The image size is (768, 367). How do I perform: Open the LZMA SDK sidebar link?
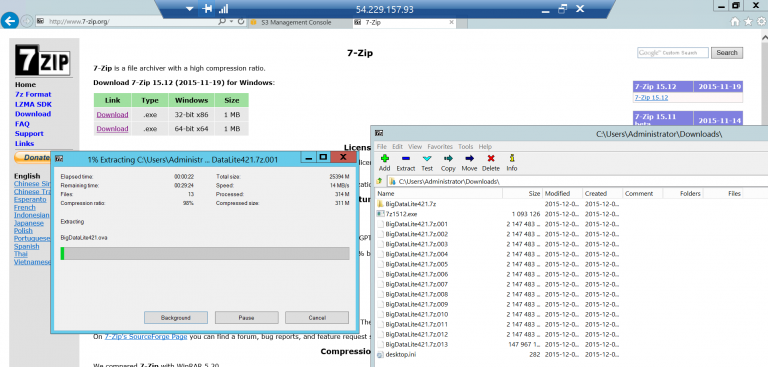point(33,104)
